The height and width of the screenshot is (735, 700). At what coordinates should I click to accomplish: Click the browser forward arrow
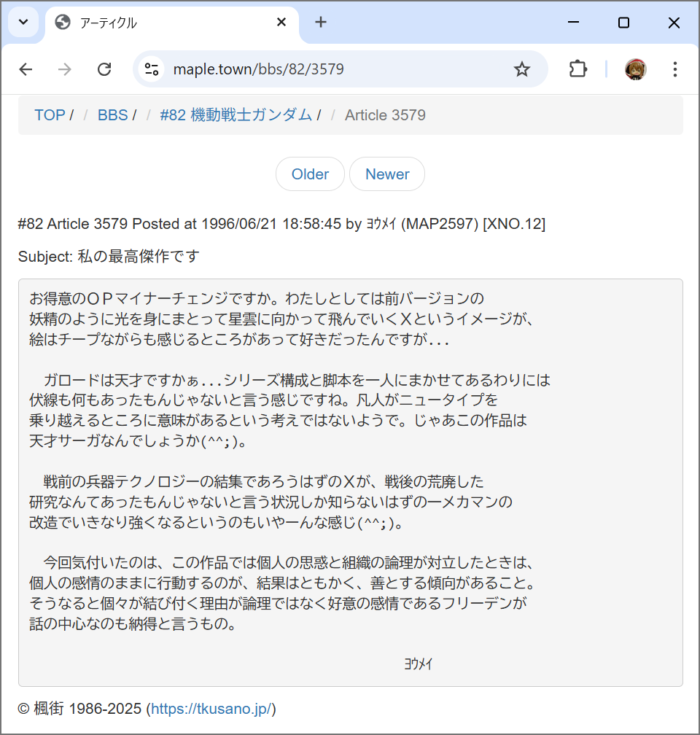click(65, 69)
